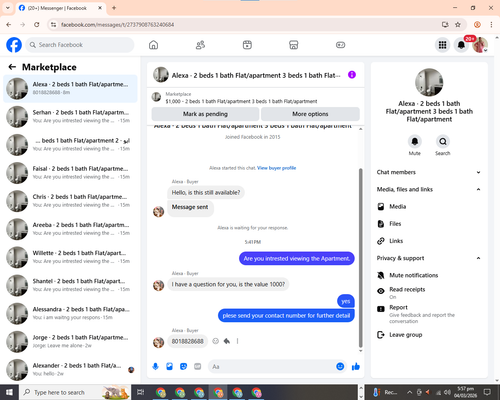The image size is (500, 400).
Task: Open Jorge conversation in chat list
Action: [70, 342]
